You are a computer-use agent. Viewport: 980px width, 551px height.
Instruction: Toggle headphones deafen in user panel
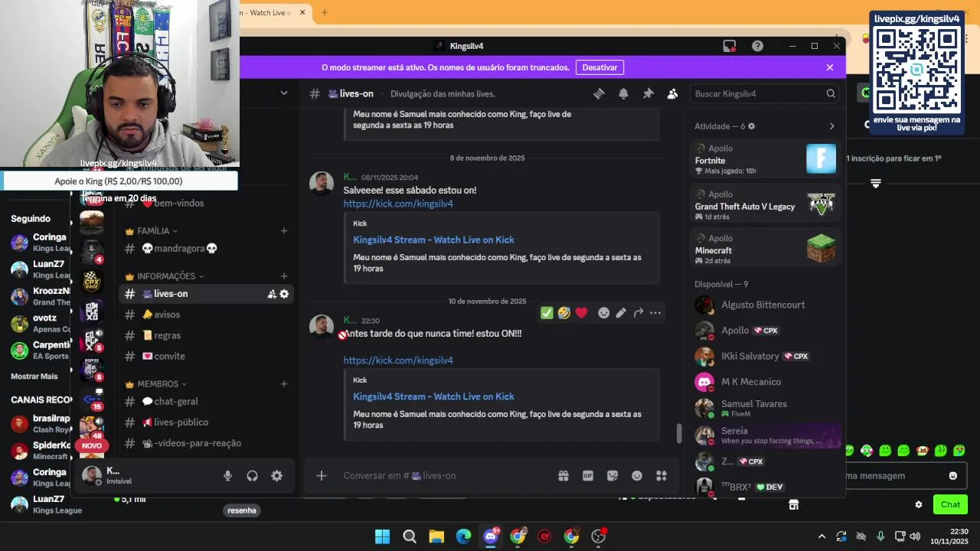252,476
